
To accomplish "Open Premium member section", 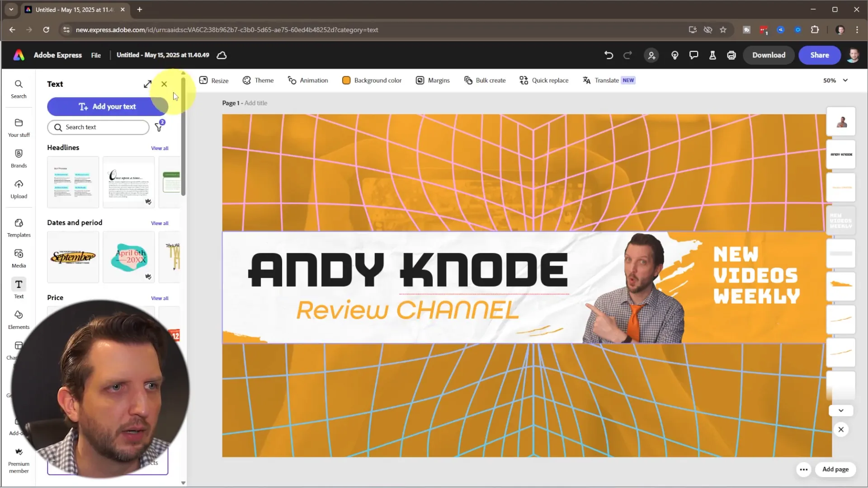I will coord(19,460).
